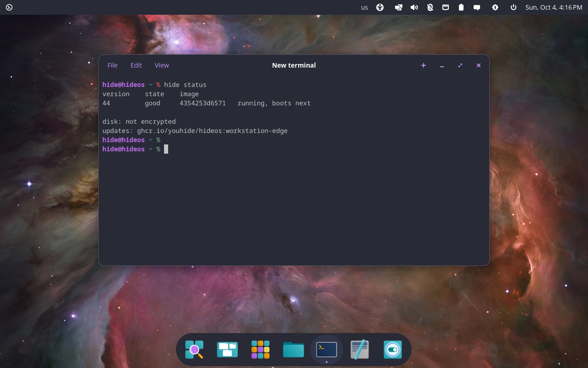
Task: Open the calendar from 'Sun, Oct 4, 4:16 PM'
Action: click(x=554, y=7)
